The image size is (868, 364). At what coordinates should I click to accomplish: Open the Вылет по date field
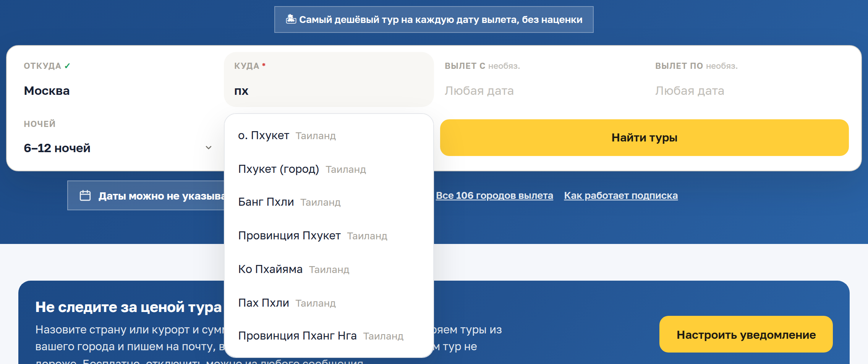(750, 80)
